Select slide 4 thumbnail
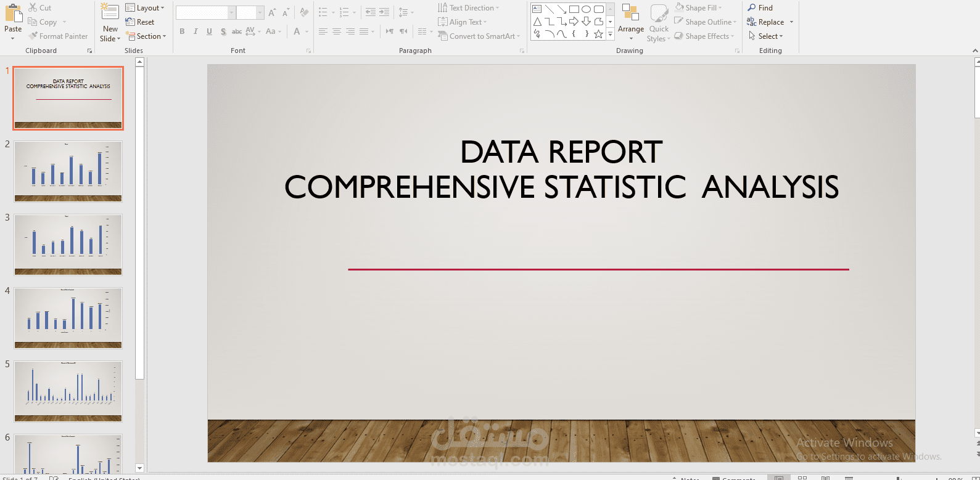980x480 pixels. pos(68,318)
